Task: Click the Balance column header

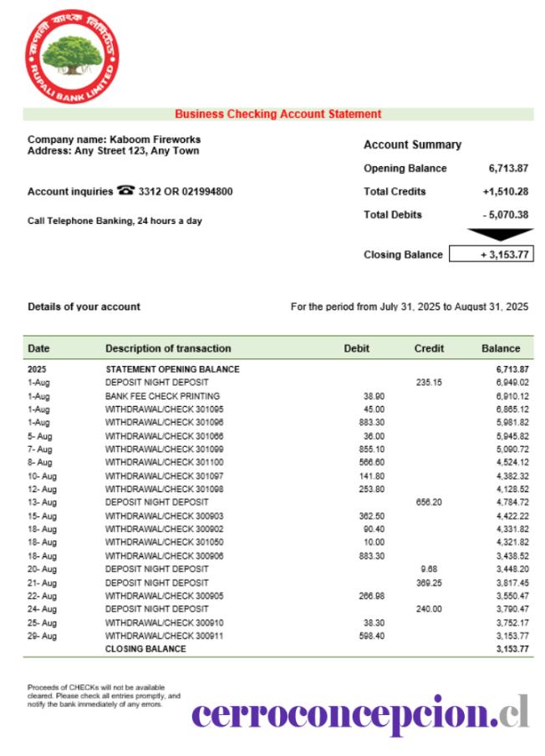Action: (501, 348)
